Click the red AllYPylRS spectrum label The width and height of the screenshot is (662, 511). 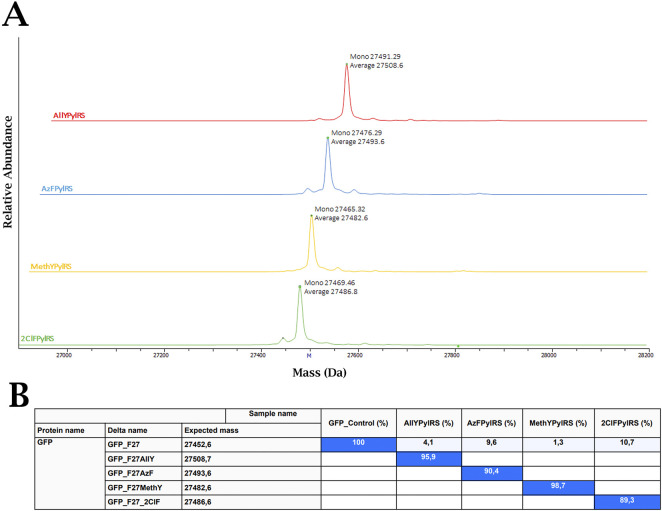[69, 115]
